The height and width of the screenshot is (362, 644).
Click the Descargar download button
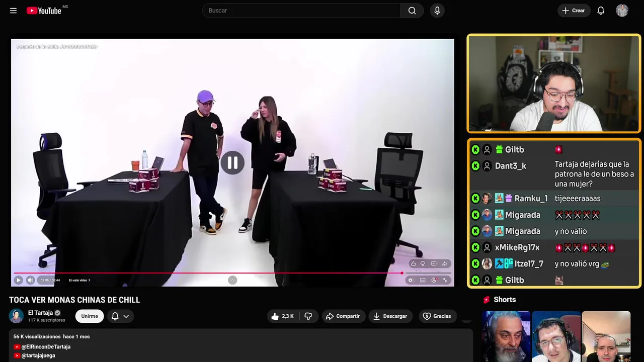click(x=390, y=316)
